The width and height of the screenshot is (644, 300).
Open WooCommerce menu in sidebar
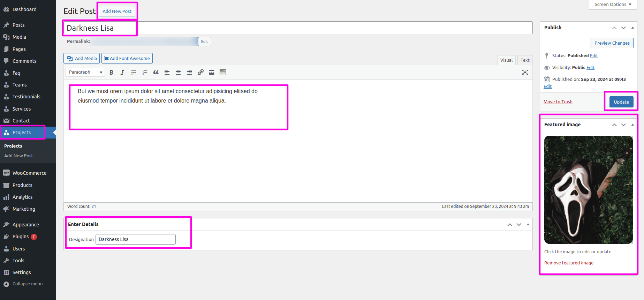coord(28,173)
